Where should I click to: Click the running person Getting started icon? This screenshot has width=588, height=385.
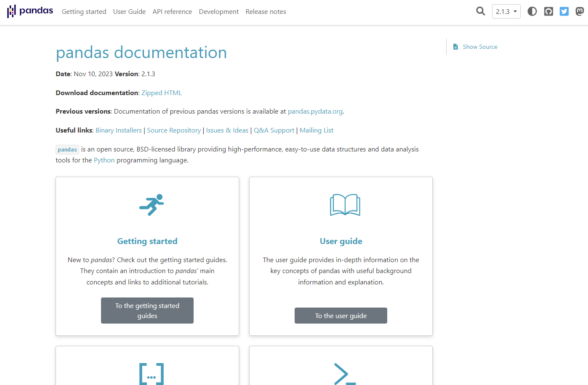click(x=152, y=205)
